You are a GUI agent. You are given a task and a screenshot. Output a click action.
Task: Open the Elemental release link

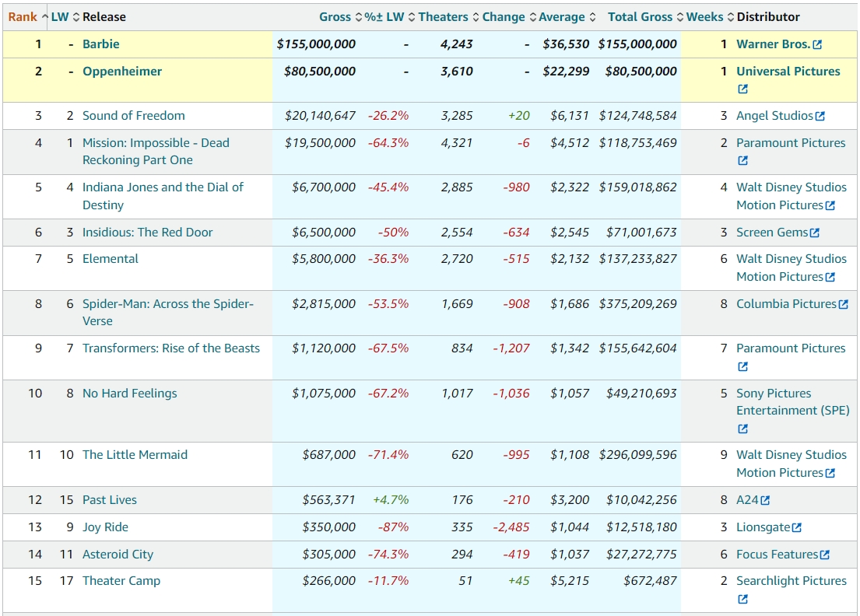click(x=111, y=259)
